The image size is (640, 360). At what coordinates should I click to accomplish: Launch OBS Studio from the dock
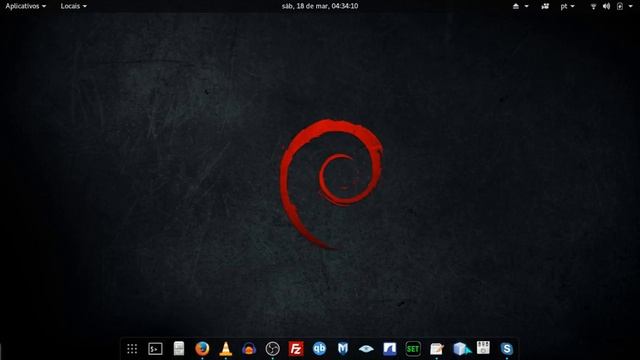coord(273,349)
